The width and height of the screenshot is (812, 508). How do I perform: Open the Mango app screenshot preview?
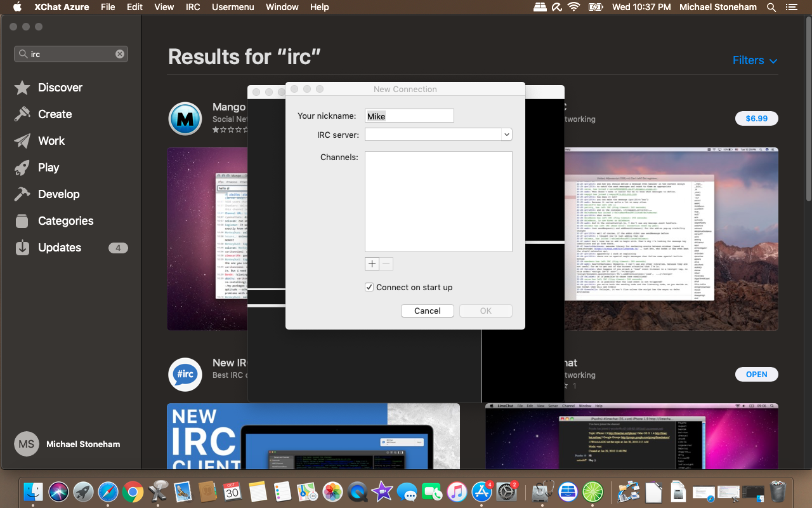coord(207,239)
